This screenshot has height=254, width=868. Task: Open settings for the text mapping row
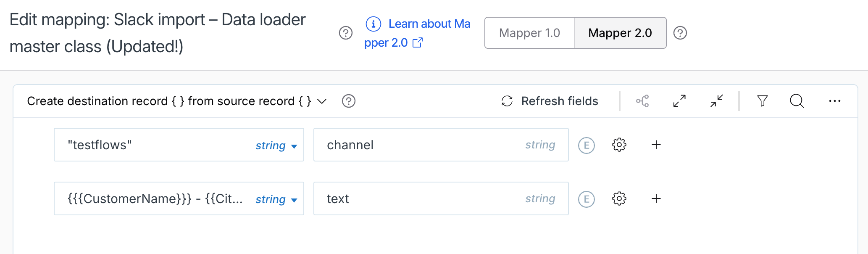tap(619, 198)
